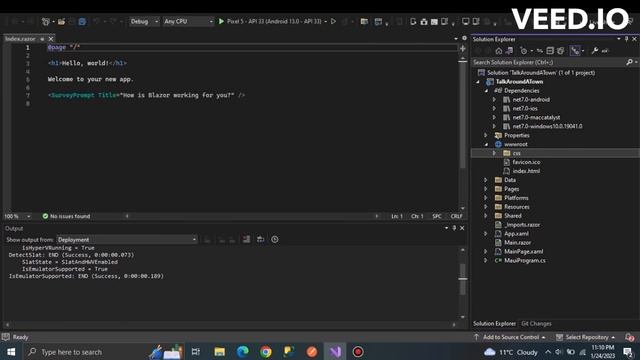
Task: Switch to the Git Changes tab
Action: tap(536, 324)
